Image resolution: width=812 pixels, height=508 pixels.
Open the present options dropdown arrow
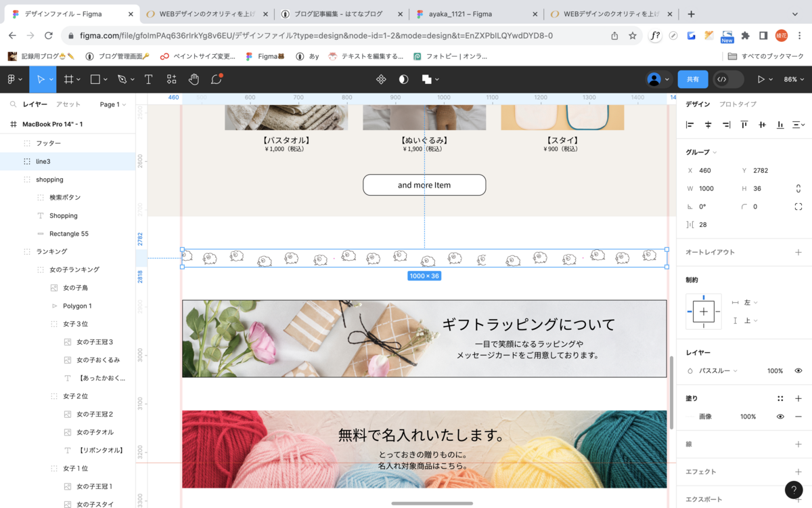(x=771, y=80)
